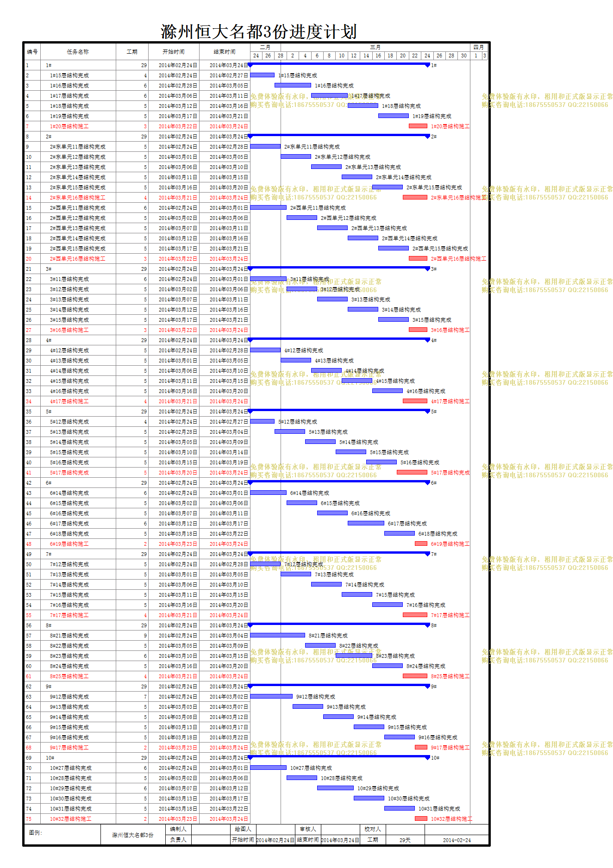Click the blue bar for 10#29层结构完成
613x868 pixels.
click(x=335, y=788)
